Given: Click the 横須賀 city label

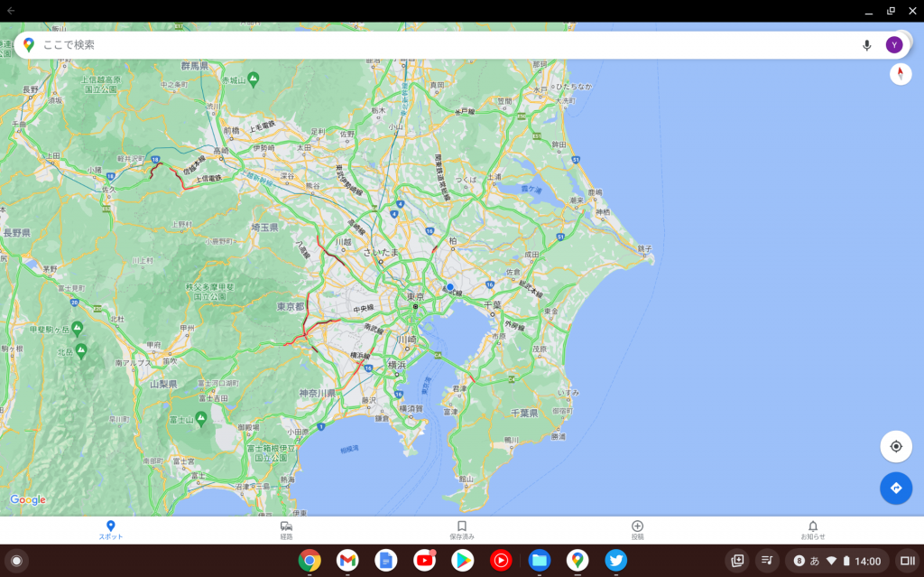Looking at the screenshot, I should pyautogui.click(x=411, y=408).
